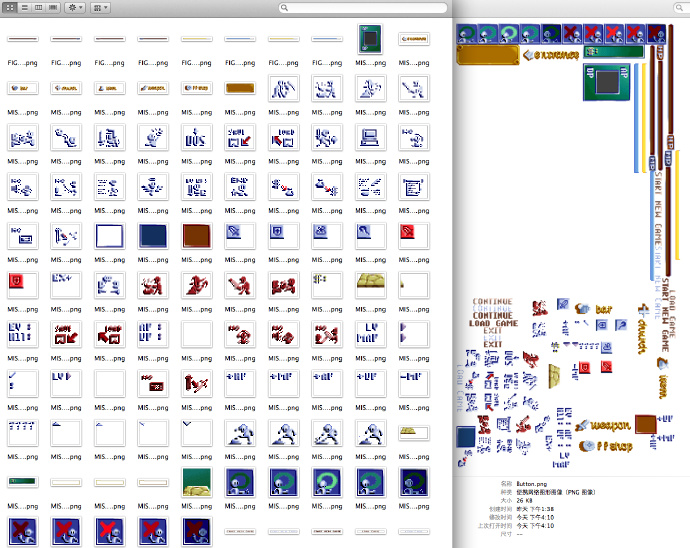This screenshot has width=690, height=548.
Task: Switch Finder to Cover Flow view
Action: pos(53,7)
